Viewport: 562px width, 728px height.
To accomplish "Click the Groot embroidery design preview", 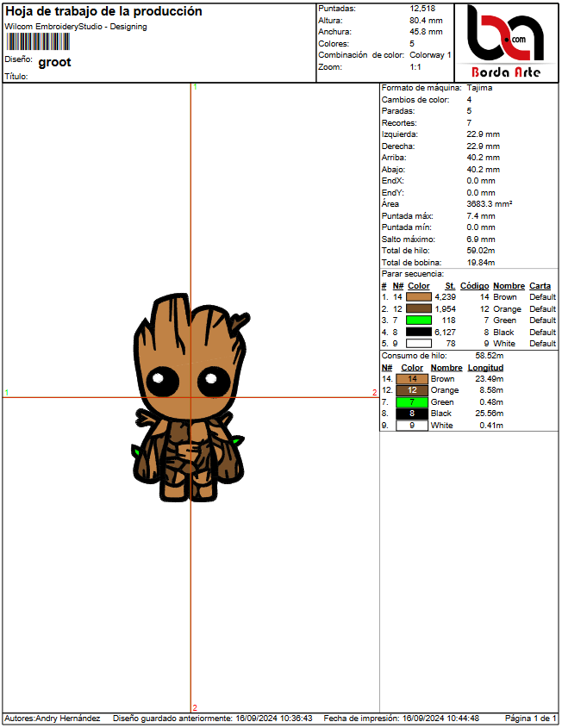I will coord(190,397).
